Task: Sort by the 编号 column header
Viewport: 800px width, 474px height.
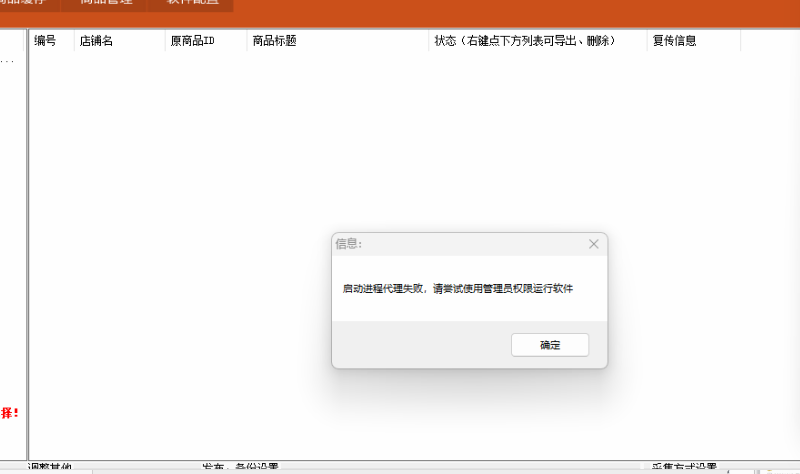Action: [46, 41]
